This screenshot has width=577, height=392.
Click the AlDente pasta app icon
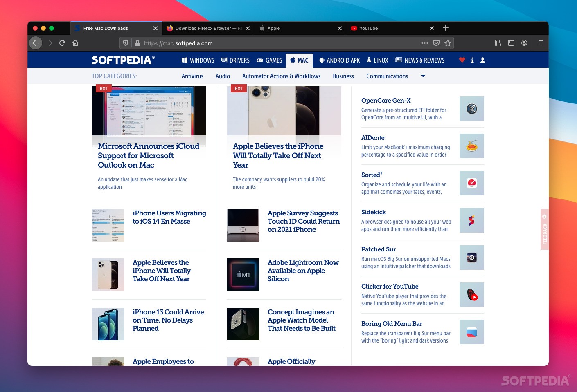tap(472, 146)
